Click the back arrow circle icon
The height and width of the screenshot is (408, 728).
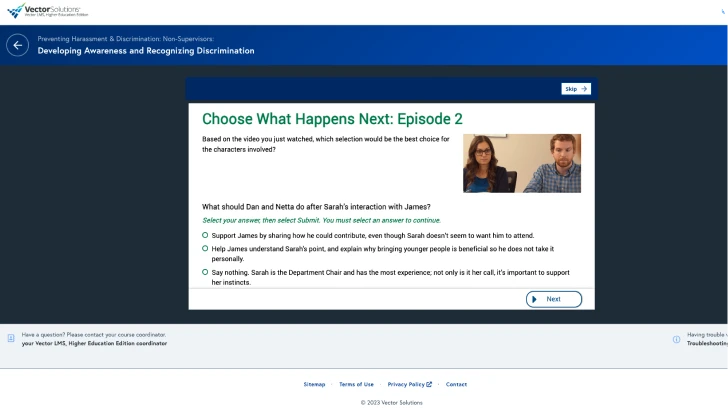17,45
